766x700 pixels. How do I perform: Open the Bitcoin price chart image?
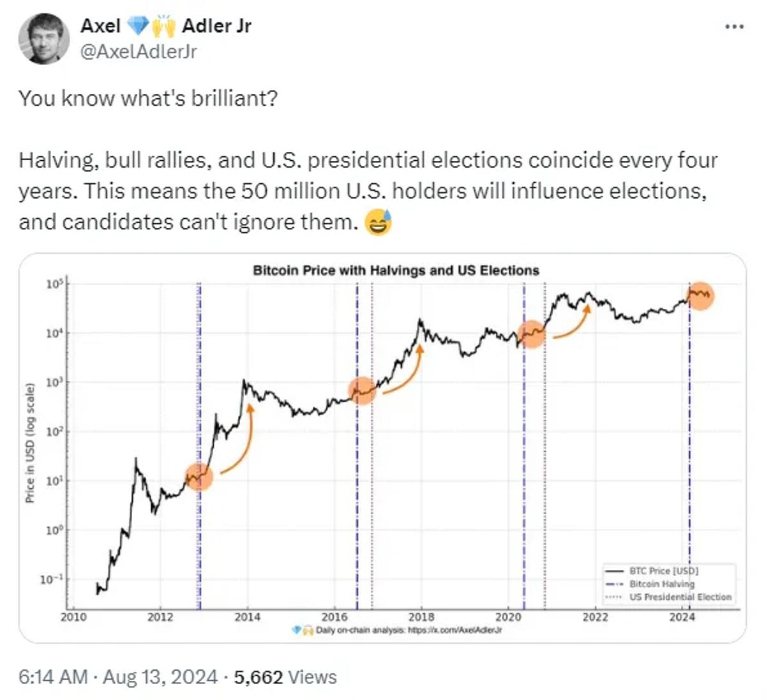click(x=382, y=447)
